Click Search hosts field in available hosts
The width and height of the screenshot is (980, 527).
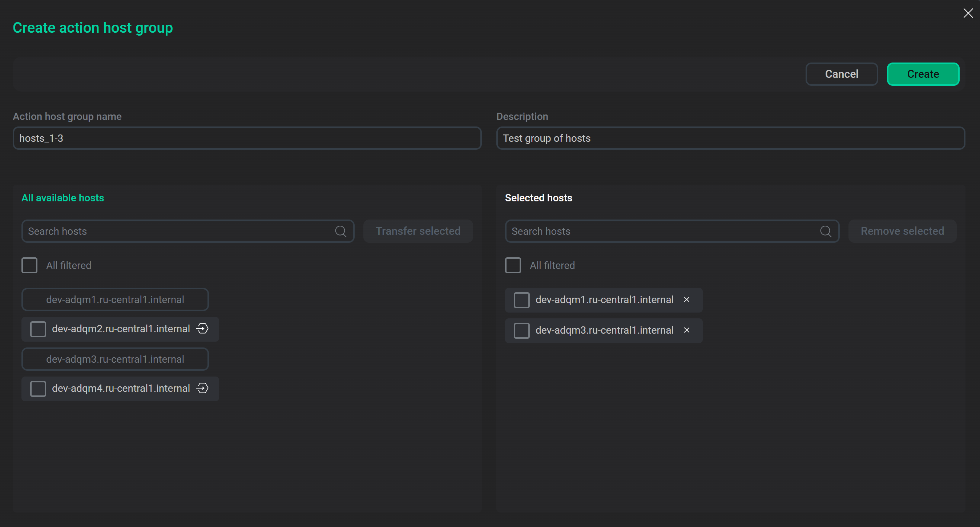click(x=188, y=231)
